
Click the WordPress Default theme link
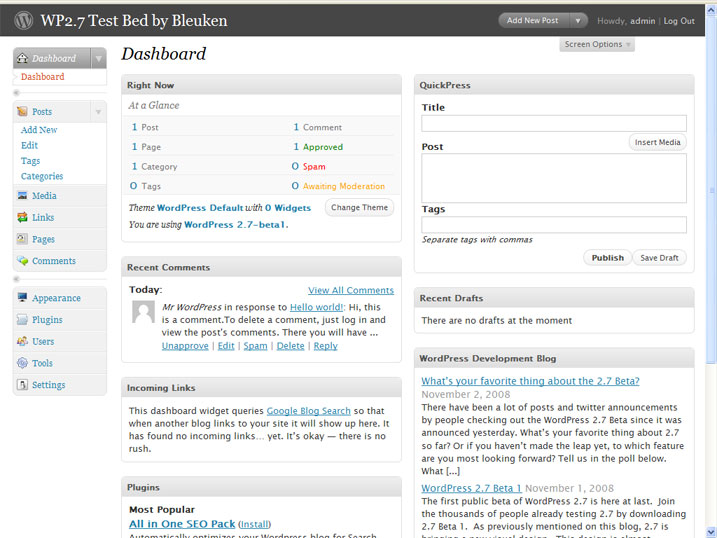tap(200, 208)
